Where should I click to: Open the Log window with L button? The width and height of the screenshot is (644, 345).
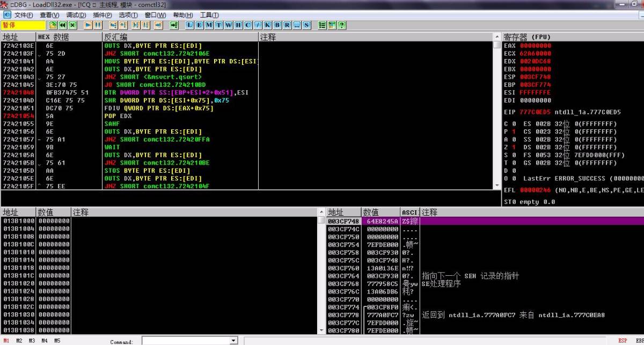point(189,25)
